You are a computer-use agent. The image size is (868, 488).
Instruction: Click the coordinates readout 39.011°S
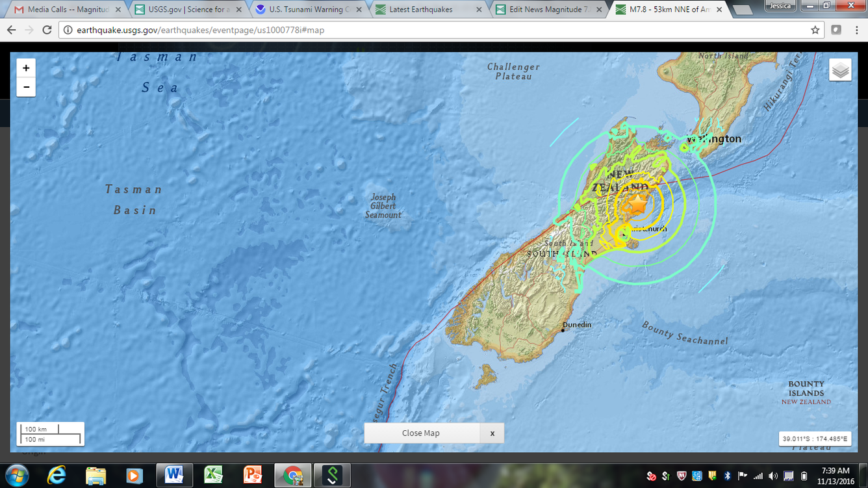coord(815,439)
